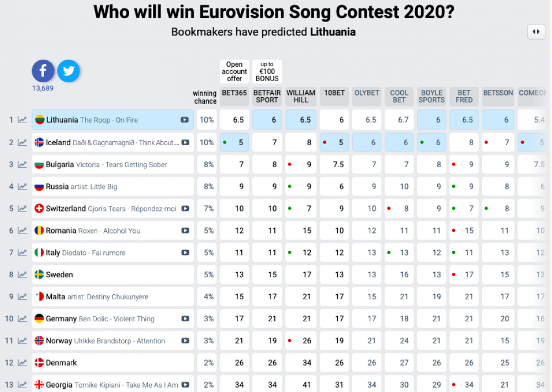Click the Open account offer box

235,71
